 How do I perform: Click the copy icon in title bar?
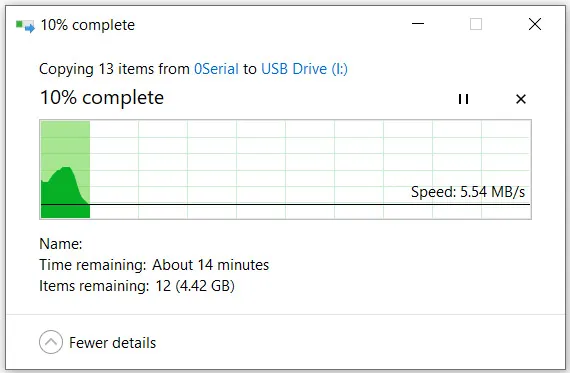coord(25,26)
